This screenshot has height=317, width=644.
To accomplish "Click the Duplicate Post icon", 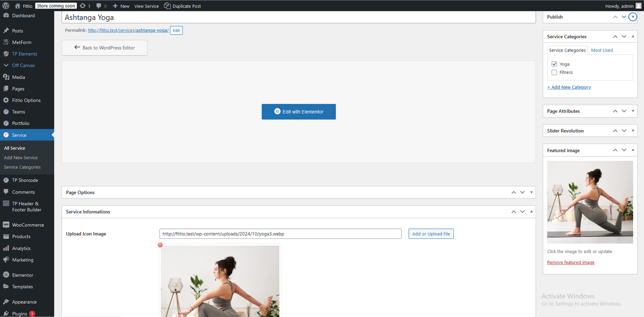I will (167, 6).
